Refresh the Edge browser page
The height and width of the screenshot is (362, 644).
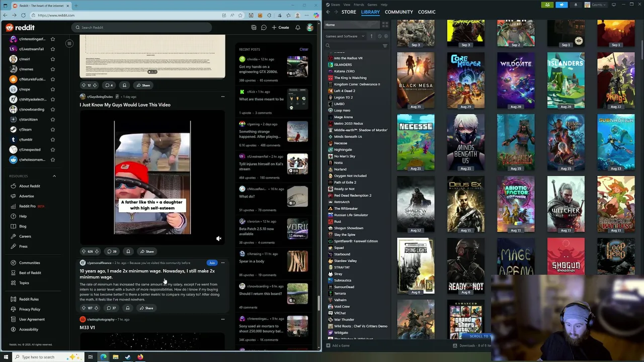click(23, 15)
